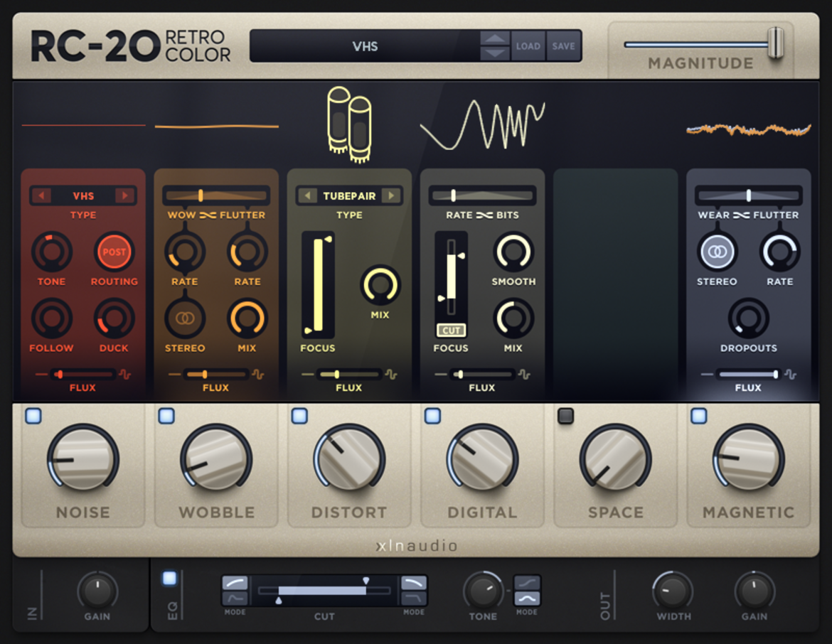Select the EQ high-cut top mode icon
Image resolution: width=832 pixels, height=644 pixels.
pos(414,583)
